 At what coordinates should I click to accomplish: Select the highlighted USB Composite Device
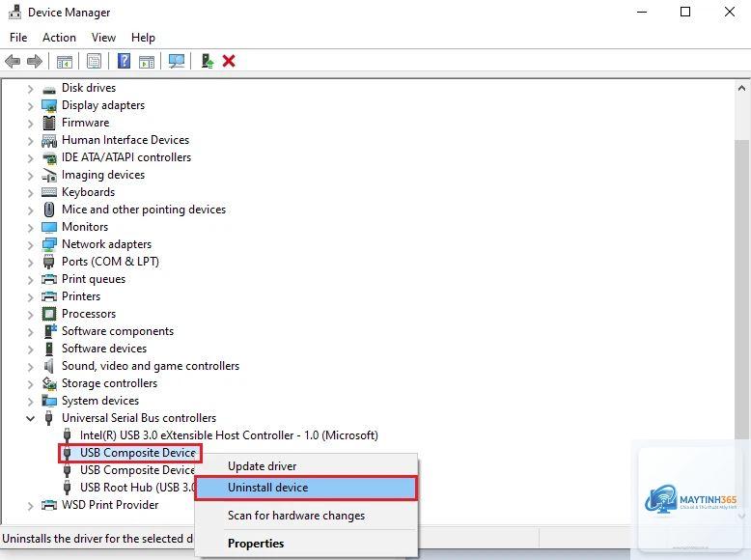click(x=138, y=453)
